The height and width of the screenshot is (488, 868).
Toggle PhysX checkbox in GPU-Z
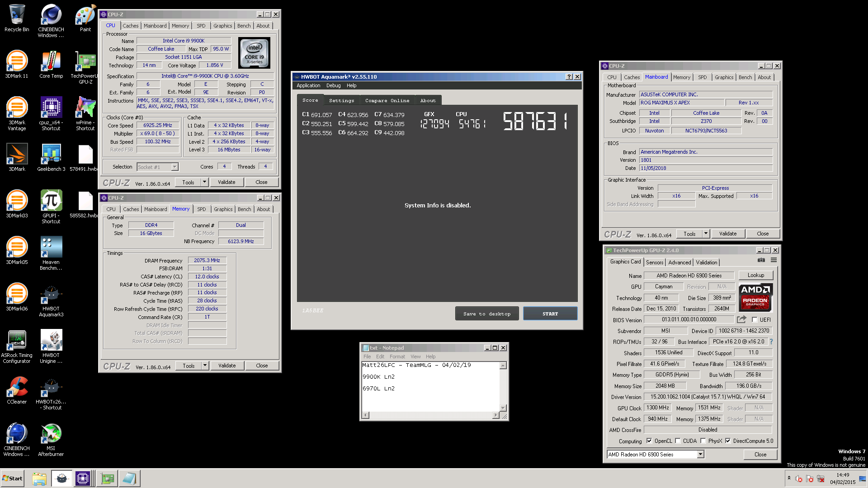point(703,441)
